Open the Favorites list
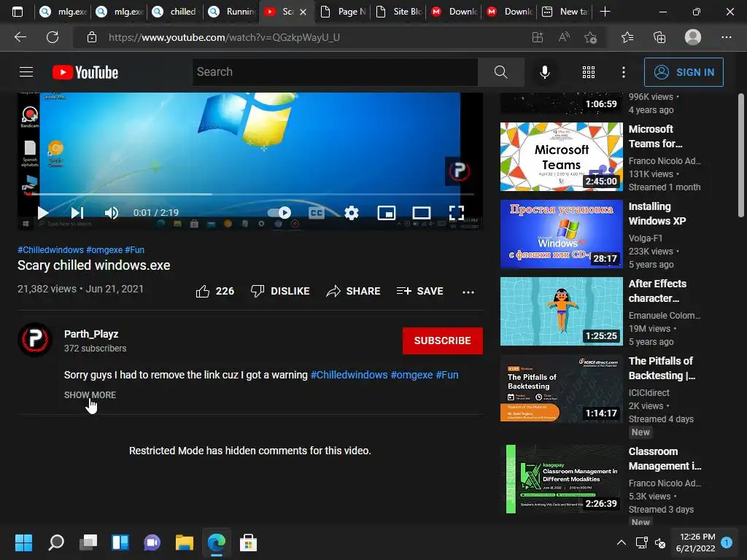Viewport: 747px width, 560px height. pyautogui.click(x=627, y=37)
